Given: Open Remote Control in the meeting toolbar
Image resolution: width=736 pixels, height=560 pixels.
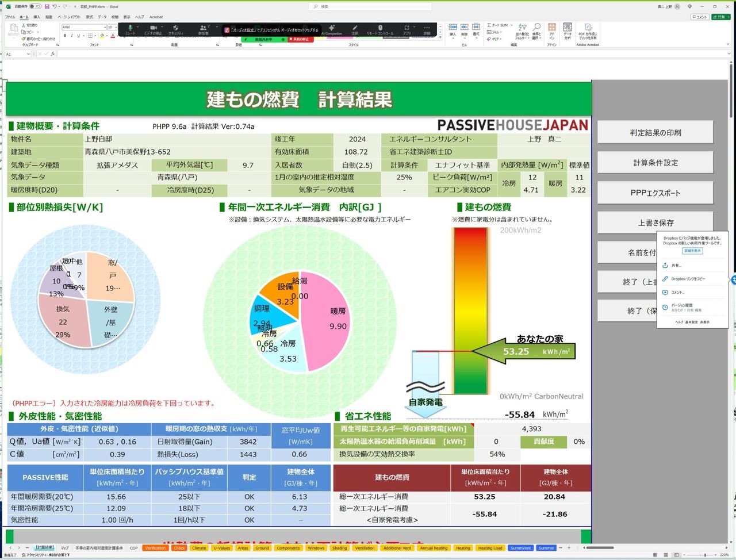Looking at the screenshot, I should 380,29.
